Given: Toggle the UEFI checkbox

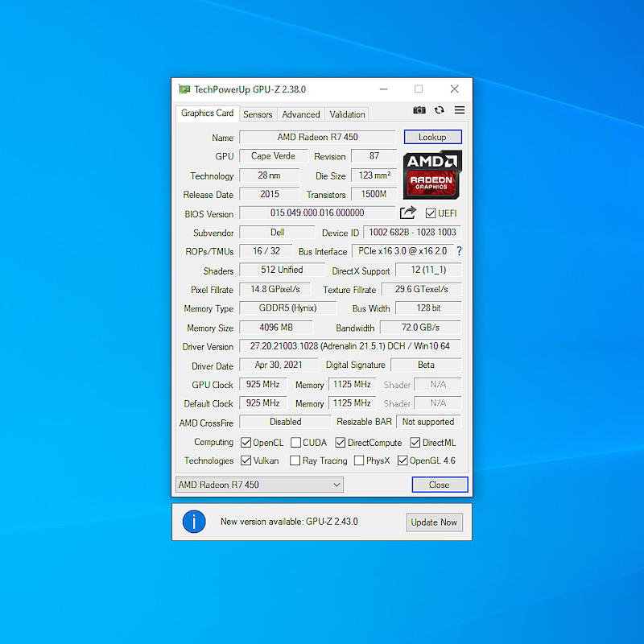Looking at the screenshot, I should point(431,213).
